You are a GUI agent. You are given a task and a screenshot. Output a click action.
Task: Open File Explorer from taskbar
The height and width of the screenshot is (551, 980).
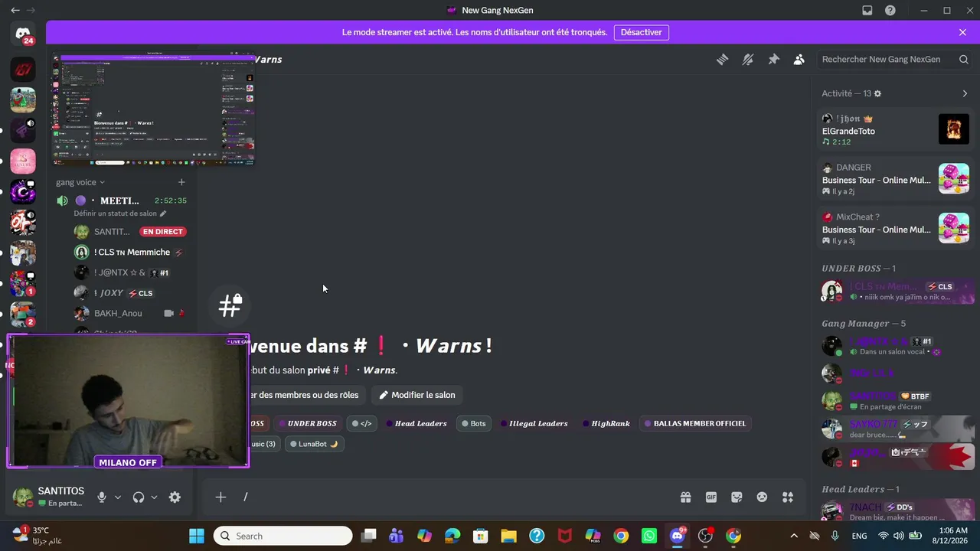[508, 536]
